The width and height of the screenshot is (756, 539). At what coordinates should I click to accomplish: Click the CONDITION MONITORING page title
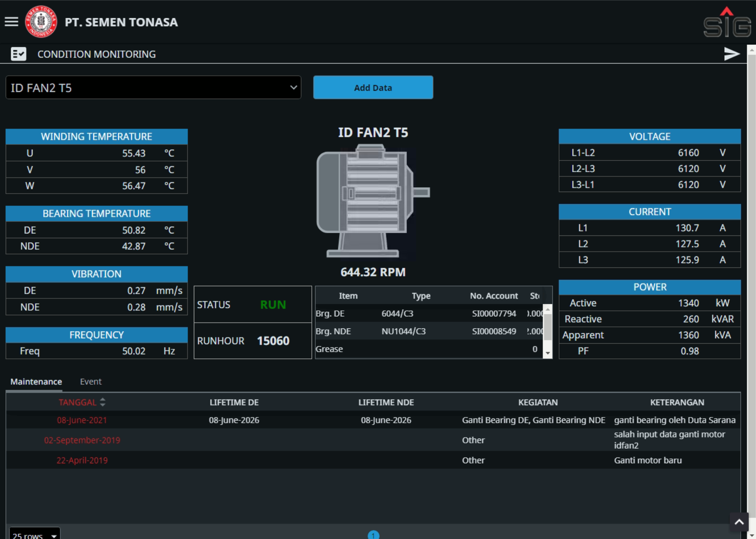click(97, 54)
